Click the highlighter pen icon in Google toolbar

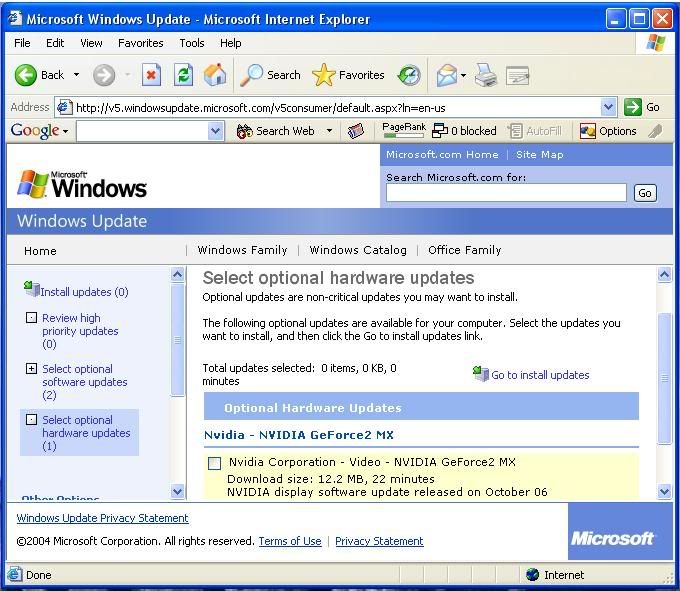click(x=655, y=131)
